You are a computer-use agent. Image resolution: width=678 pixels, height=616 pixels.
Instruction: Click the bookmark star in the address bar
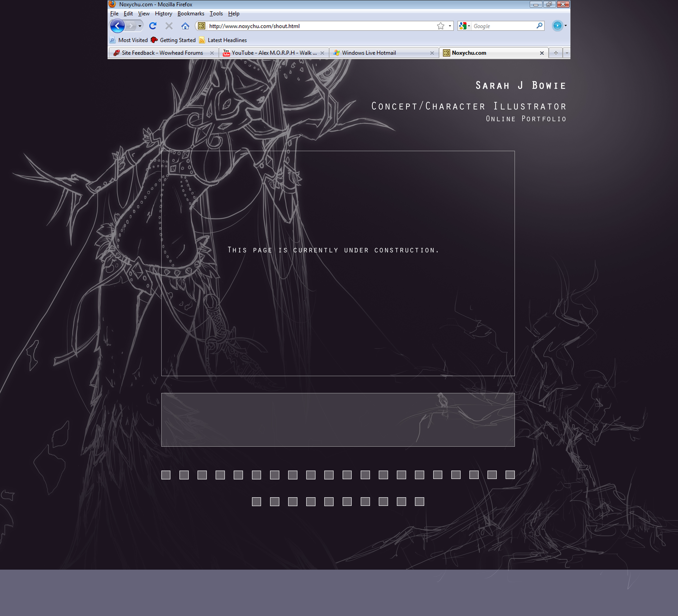pos(440,26)
